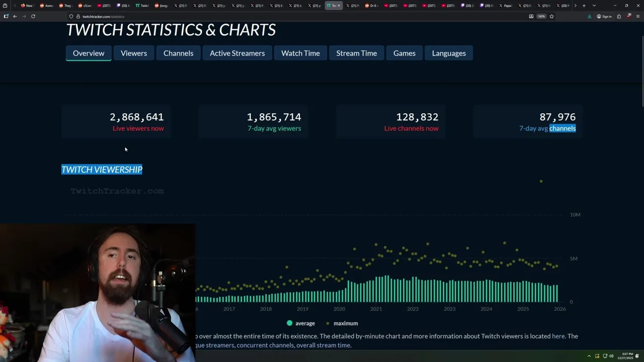Click the TWITCH VIEWERSHIP heading

(102, 169)
